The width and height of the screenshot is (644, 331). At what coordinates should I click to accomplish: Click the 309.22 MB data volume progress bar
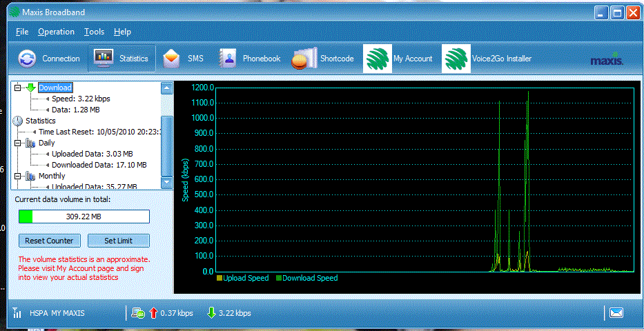pyautogui.click(x=84, y=217)
